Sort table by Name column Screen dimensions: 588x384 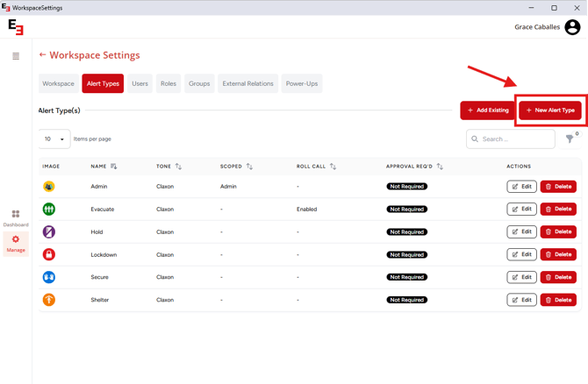pyautogui.click(x=114, y=167)
